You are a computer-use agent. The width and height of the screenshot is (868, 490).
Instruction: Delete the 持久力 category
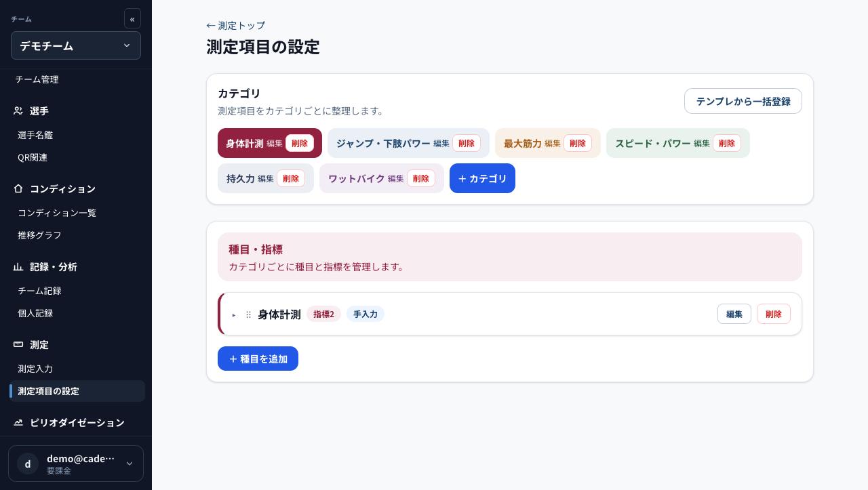pyautogui.click(x=291, y=178)
